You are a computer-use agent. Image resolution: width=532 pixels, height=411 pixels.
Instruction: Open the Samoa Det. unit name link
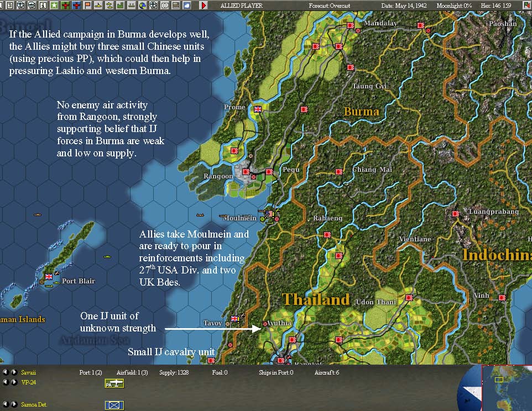click(34, 404)
